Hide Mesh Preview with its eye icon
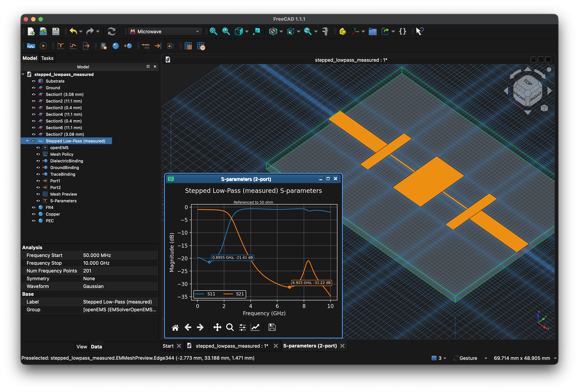Viewport: 579px width, 392px height. coord(38,194)
